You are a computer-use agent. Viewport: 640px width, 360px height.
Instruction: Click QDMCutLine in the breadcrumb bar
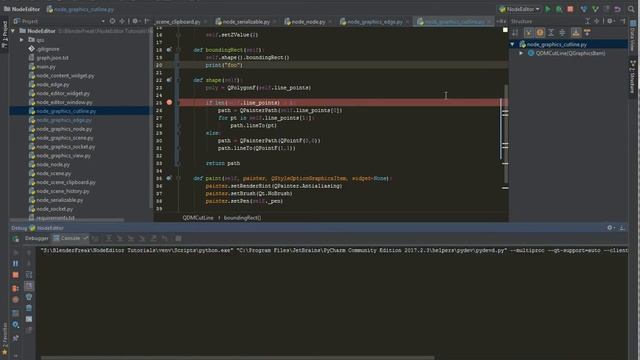coord(198,218)
